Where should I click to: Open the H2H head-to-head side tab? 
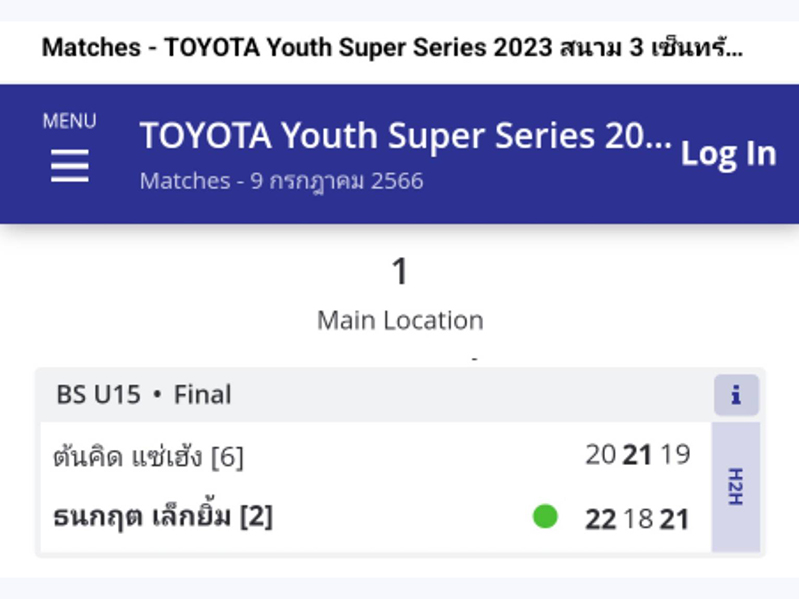(736, 486)
